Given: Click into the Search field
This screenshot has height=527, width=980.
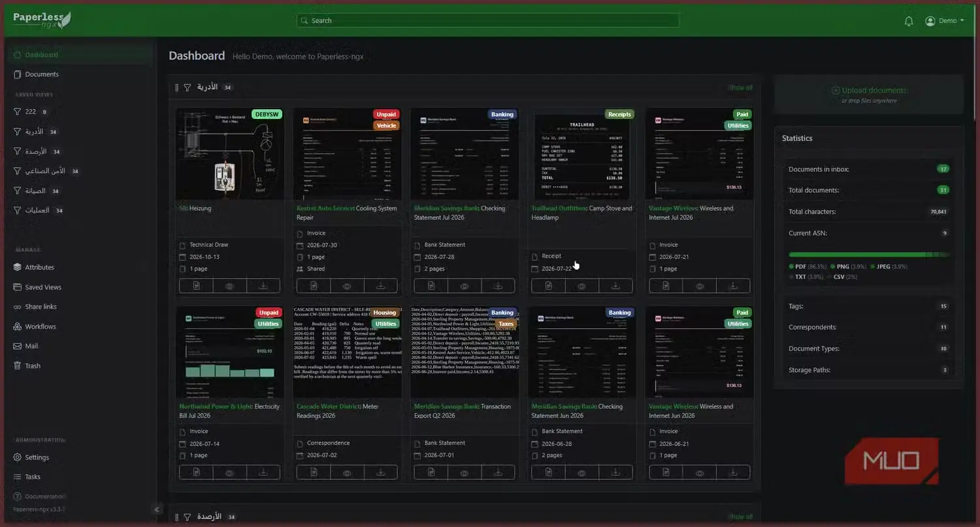Looking at the screenshot, I should click(x=487, y=20).
